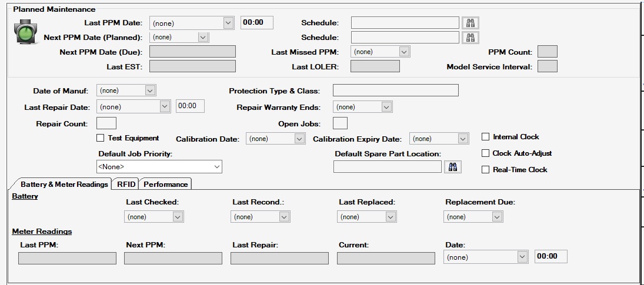Switch to the RFID tab
The width and height of the screenshot is (644, 285).
[126, 184]
